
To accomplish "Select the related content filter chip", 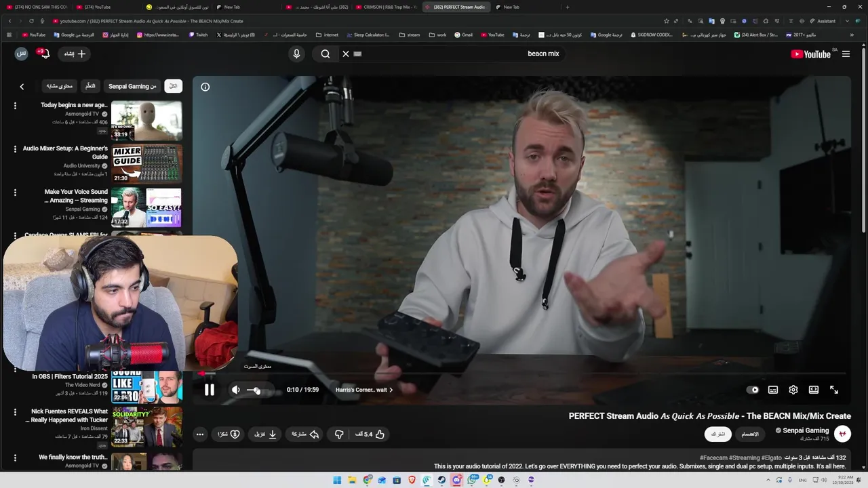I will (60, 86).
